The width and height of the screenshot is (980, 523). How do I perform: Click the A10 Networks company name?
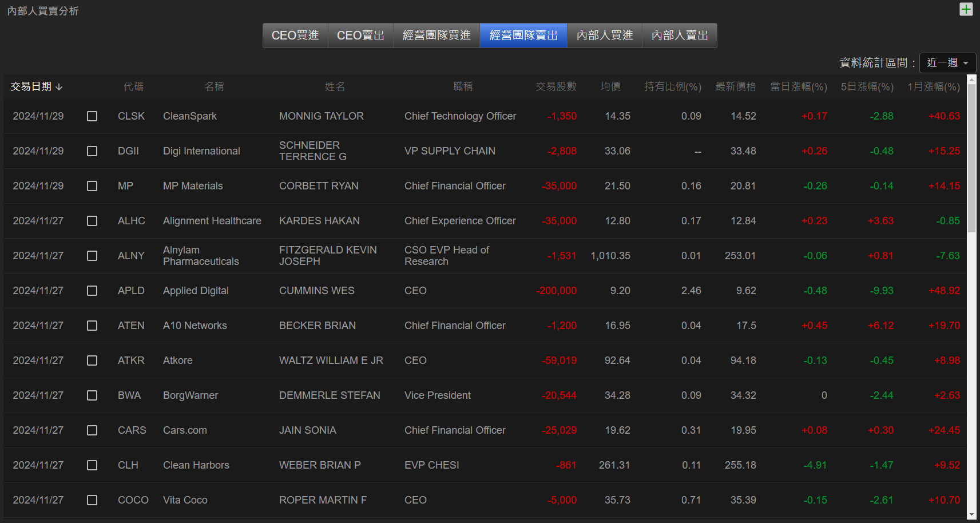tap(195, 326)
